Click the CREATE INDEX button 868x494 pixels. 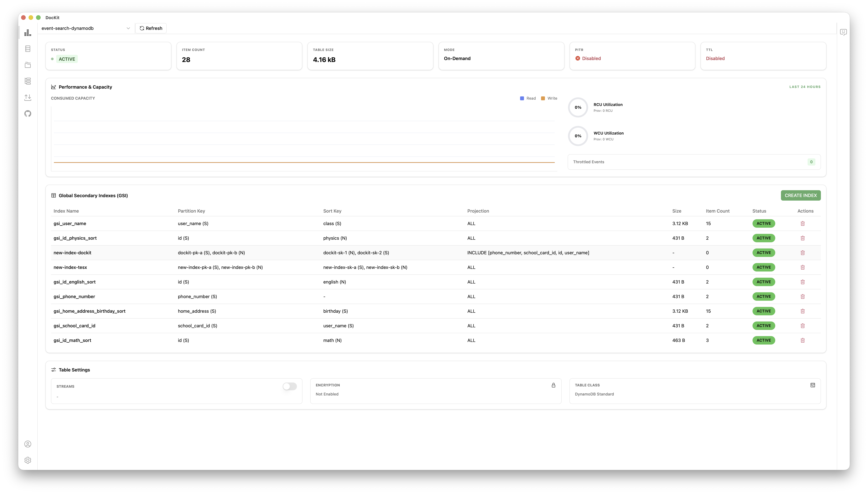[x=800, y=195]
